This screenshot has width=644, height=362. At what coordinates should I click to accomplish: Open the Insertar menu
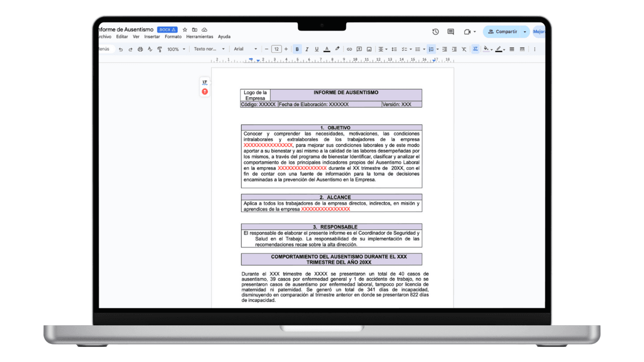(151, 37)
